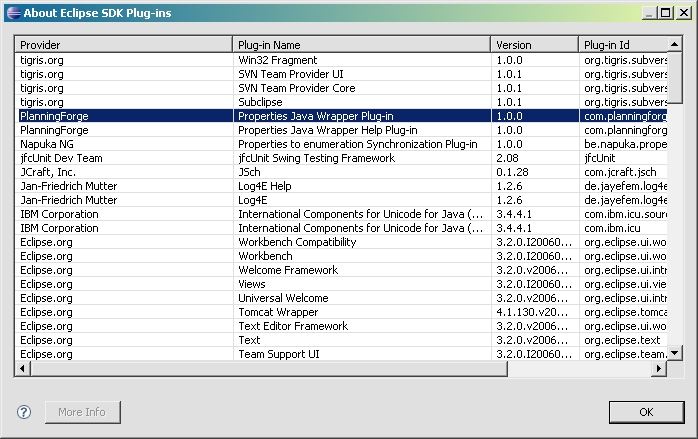This screenshot has width=698, height=439.
Task: Sort by the Plug-in Id column header
Action: 623,45
